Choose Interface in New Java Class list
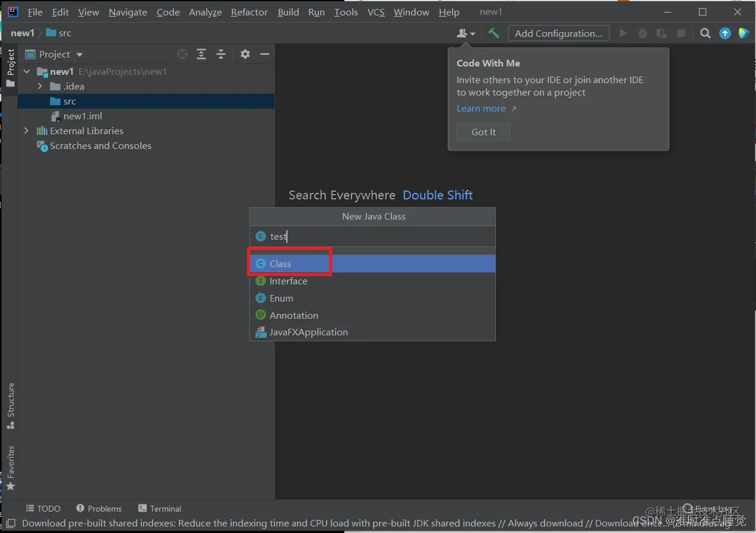756x533 pixels. coord(372,281)
